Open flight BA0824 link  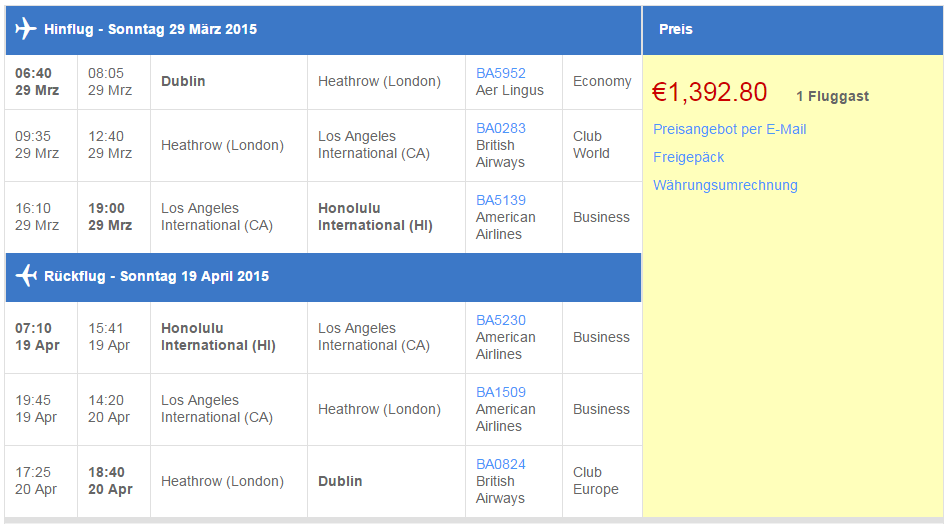(x=501, y=464)
